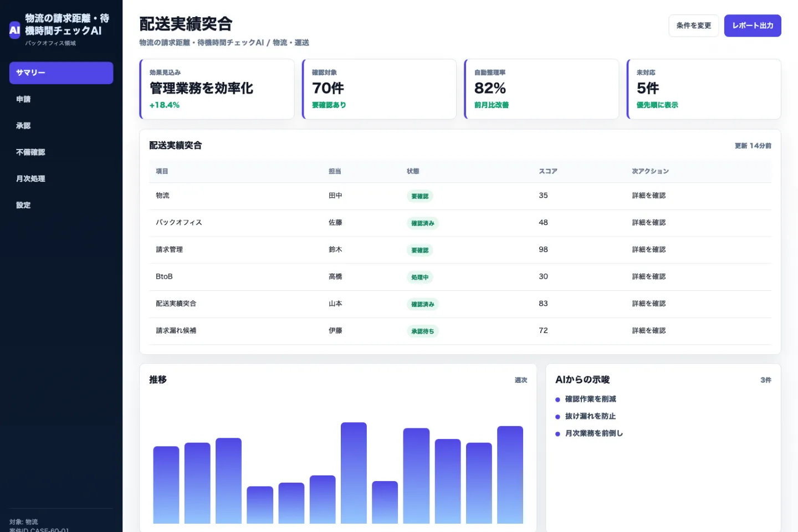Click score 98 in 請求管理 row
Viewport: 798px width, 532px height.
tap(543, 250)
